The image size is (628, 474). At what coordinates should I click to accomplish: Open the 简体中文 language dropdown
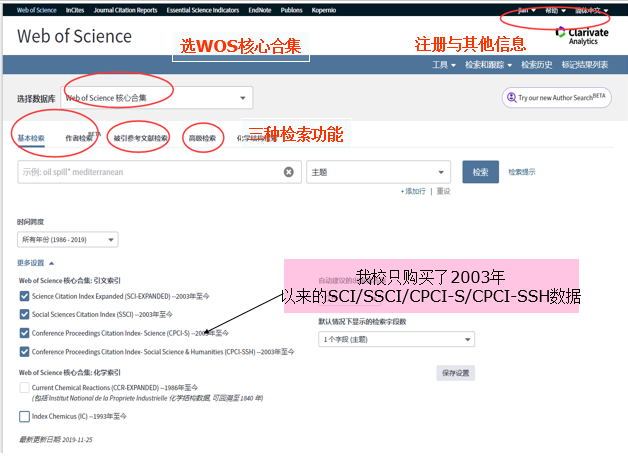pos(592,10)
